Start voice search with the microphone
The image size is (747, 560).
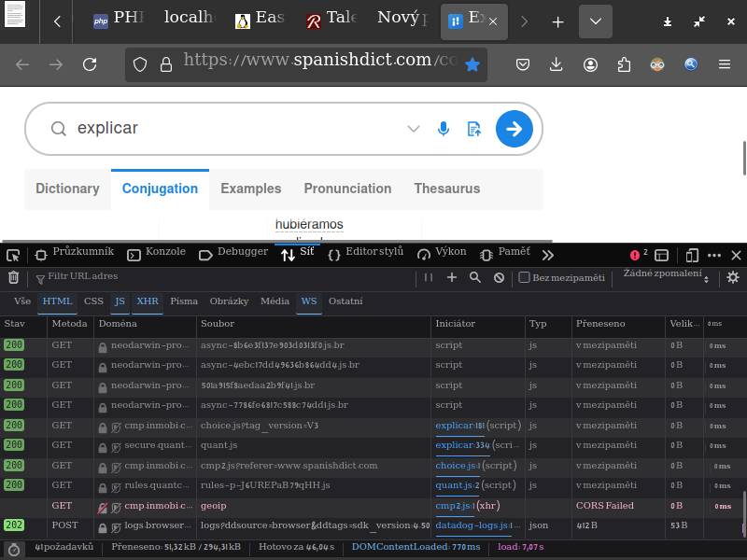click(443, 129)
